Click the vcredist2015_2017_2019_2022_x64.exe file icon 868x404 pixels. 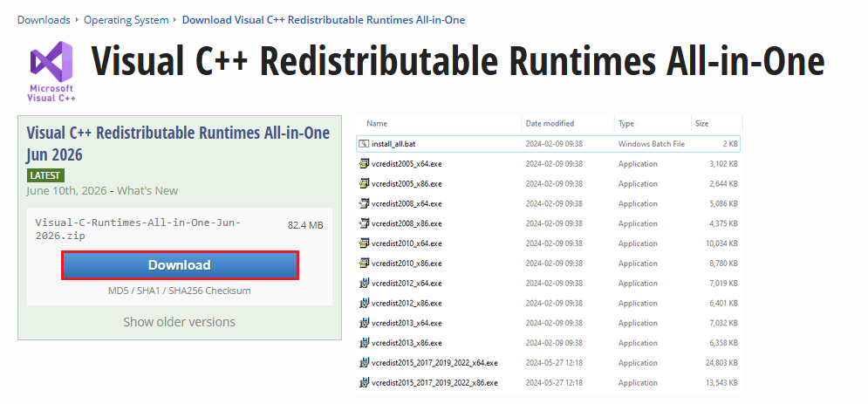click(x=364, y=363)
